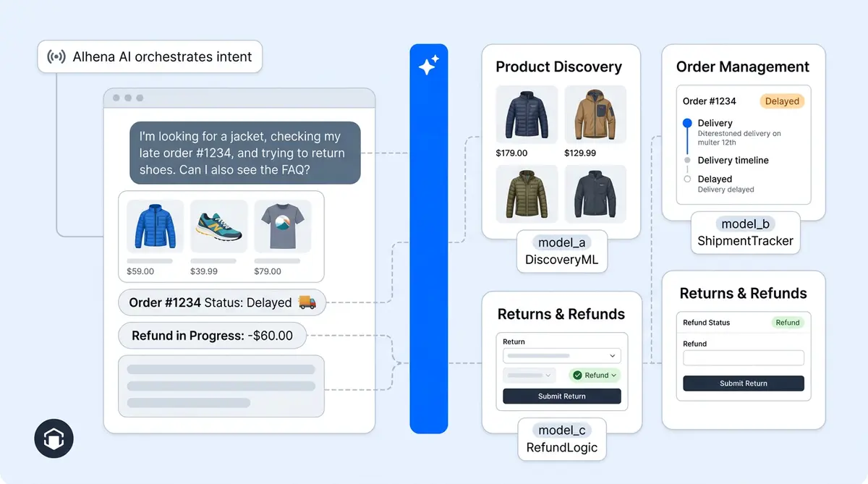Click the model_b ShipmentTracker pill
The image size is (868, 484).
click(x=745, y=233)
